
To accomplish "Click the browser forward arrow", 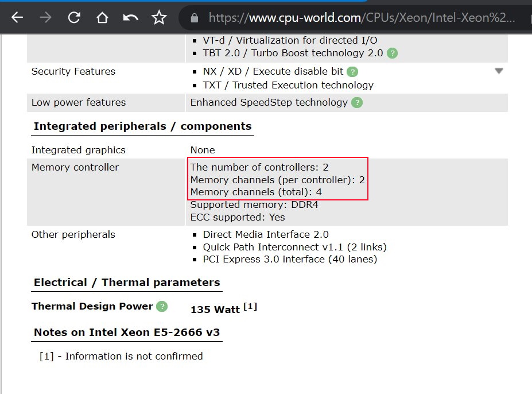I will click(x=45, y=17).
